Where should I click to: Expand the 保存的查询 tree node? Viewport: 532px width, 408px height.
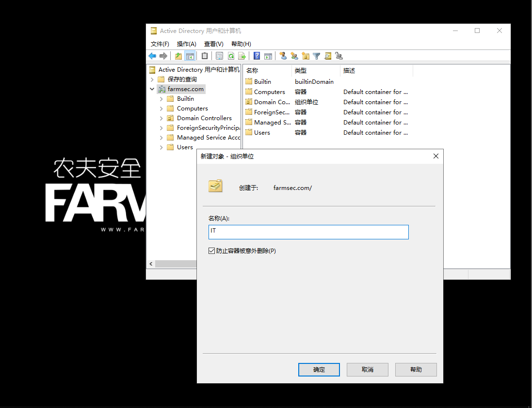pos(152,79)
